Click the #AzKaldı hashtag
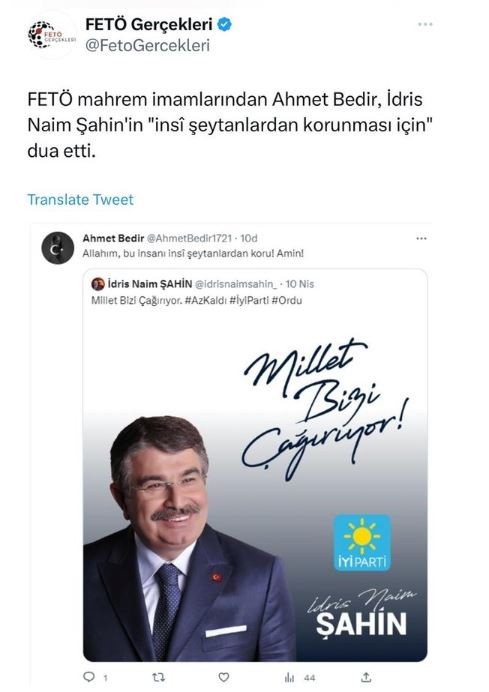The image size is (489, 692). [x=206, y=301]
